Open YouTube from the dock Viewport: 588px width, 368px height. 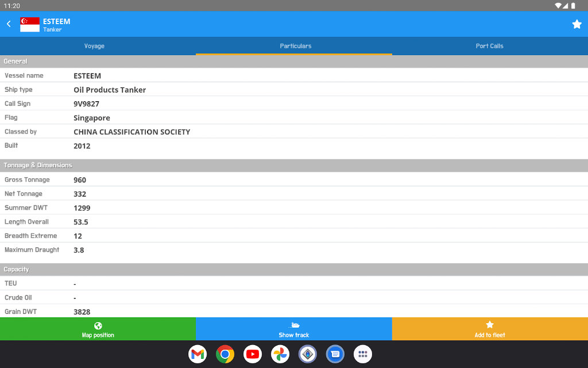coord(253,354)
